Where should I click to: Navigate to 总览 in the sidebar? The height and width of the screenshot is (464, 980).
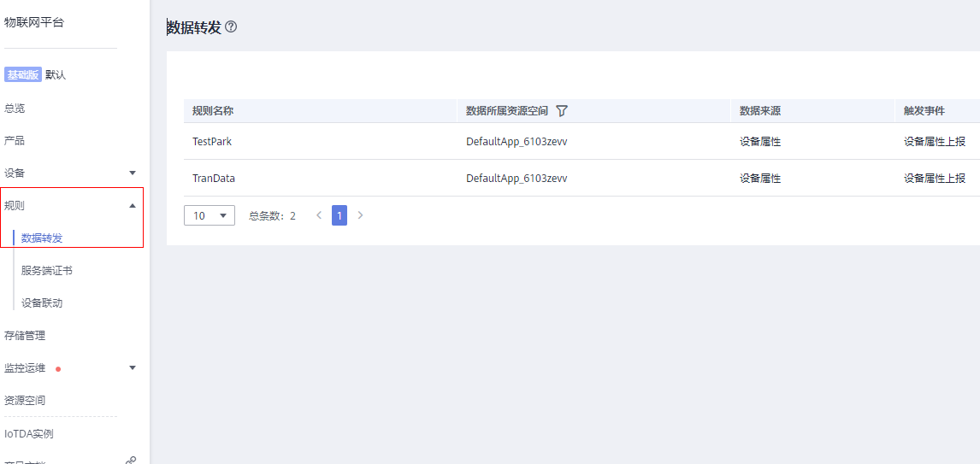(x=15, y=109)
